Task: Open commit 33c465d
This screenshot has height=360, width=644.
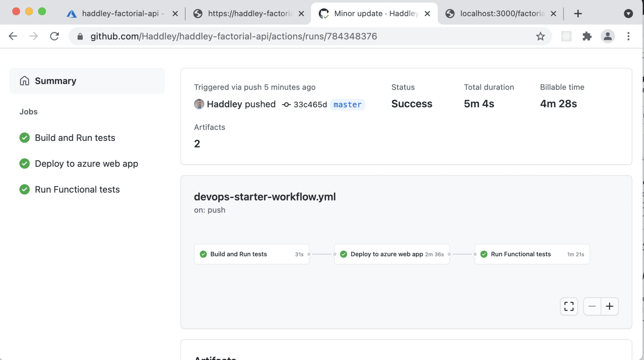Action: [x=310, y=104]
